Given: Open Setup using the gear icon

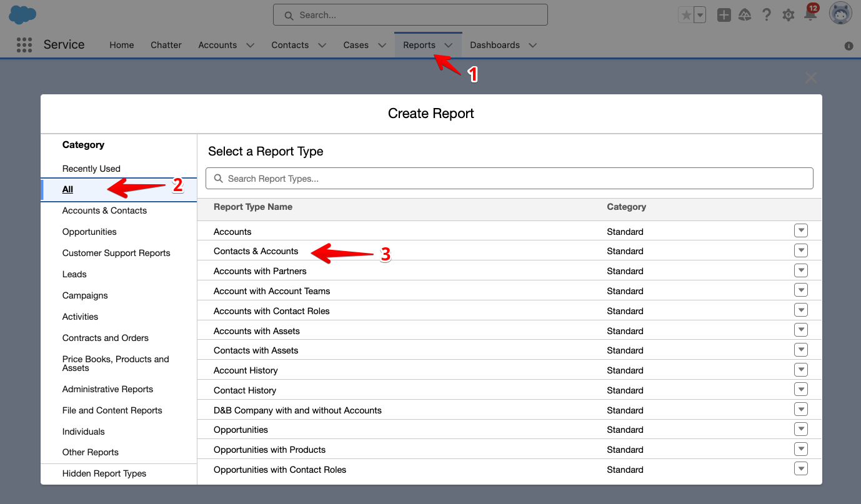Looking at the screenshot, I should [x=788, y=14].
